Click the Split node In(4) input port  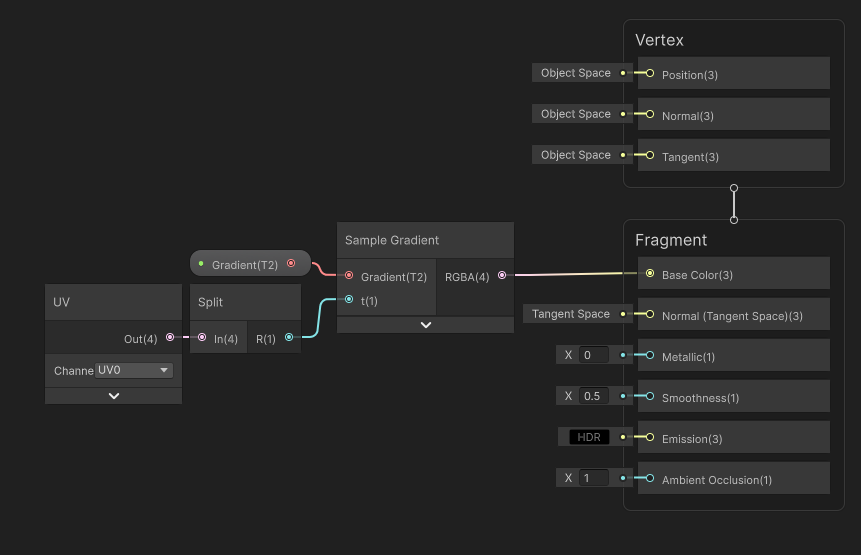(x=202, y=338)
